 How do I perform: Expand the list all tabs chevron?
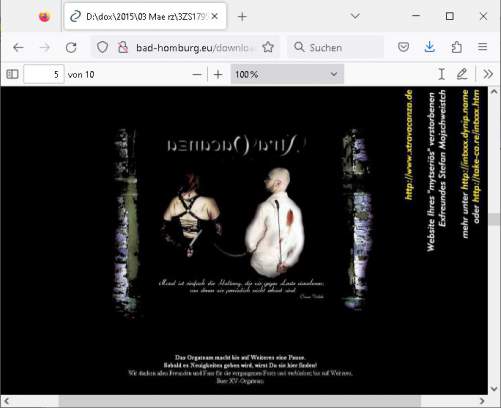click(355, 16)
